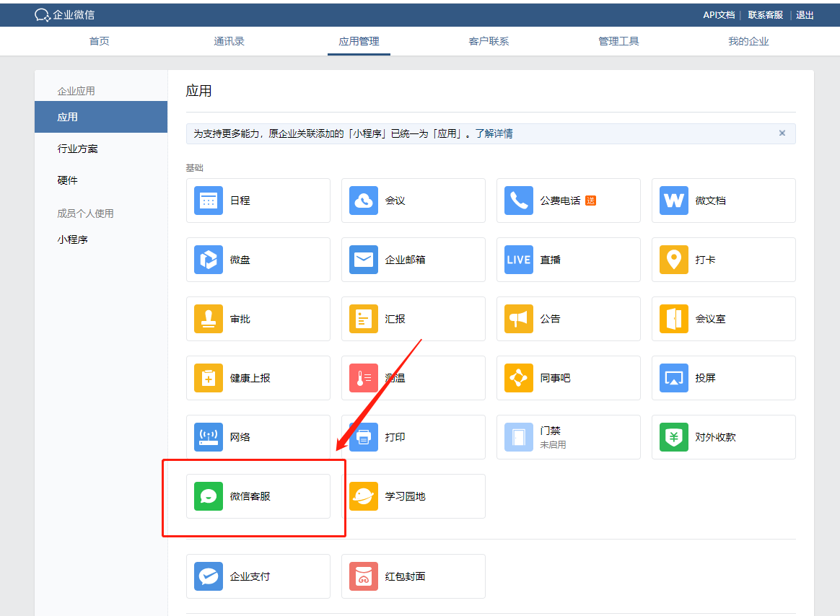Go to the 管理工具 tab

pos(618,41)
